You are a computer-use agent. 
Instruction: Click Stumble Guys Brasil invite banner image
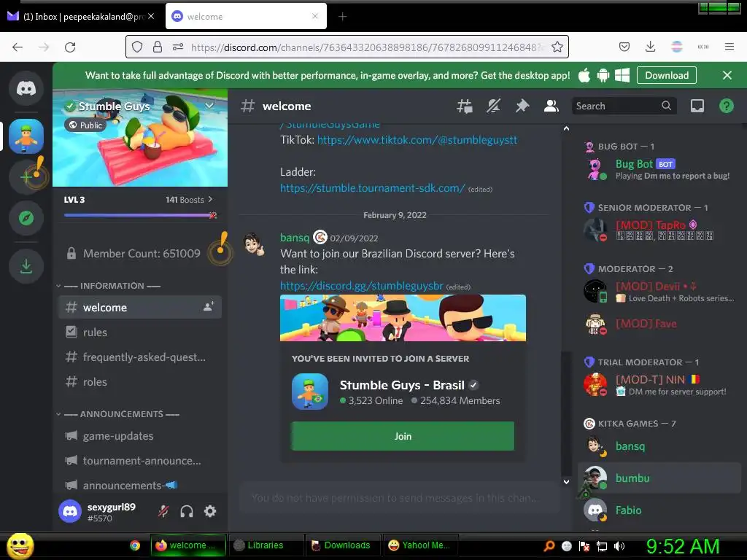tap(403, 318)
